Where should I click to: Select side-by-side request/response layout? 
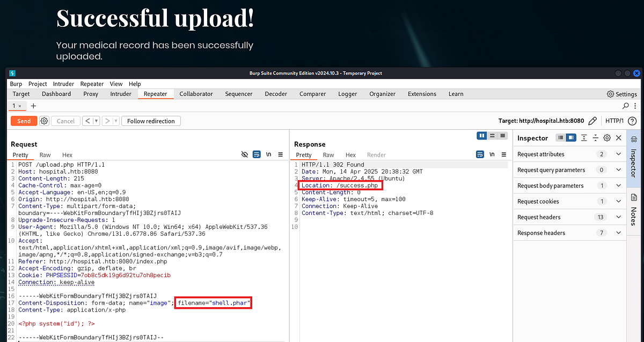(482, 136)
